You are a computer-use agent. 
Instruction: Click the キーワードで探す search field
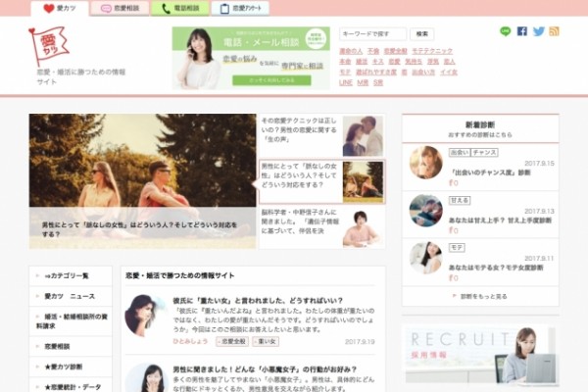(x=372, y=34)
